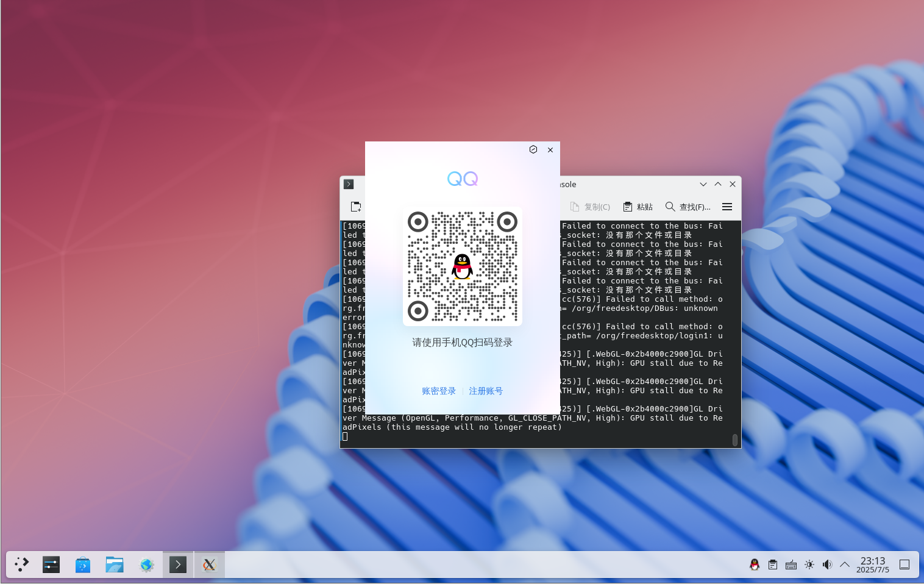Open the brightness tray icon

(809, 564)
